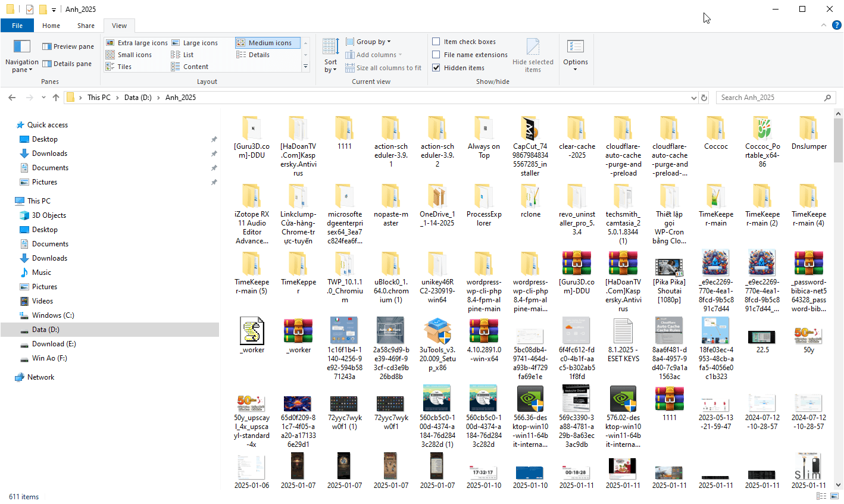Screen dimensions: 844x504
Task: Collapse the ribbon with the chevron
Action: coord(824,25)
